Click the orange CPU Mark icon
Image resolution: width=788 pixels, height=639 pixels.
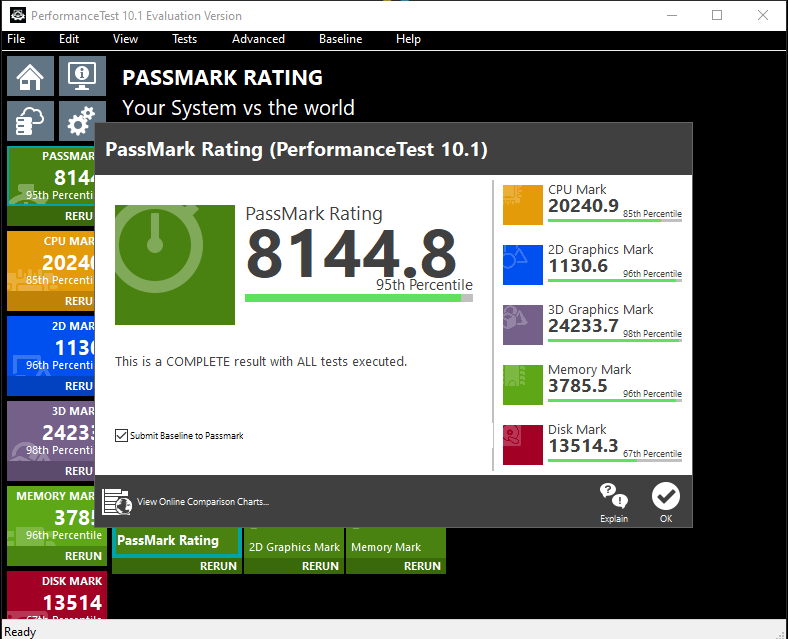(x=523, y=204)
